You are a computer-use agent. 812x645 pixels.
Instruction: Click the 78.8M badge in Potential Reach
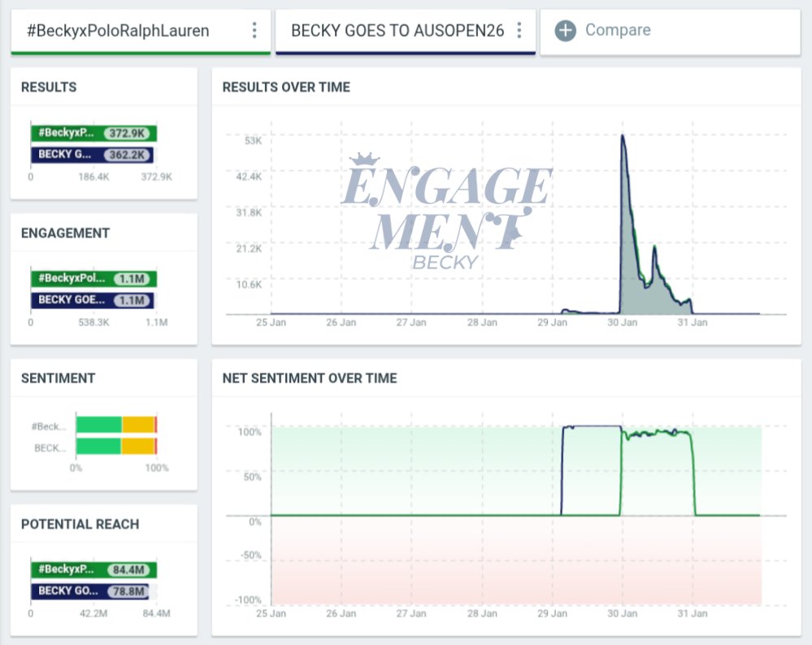coord(128,591)
